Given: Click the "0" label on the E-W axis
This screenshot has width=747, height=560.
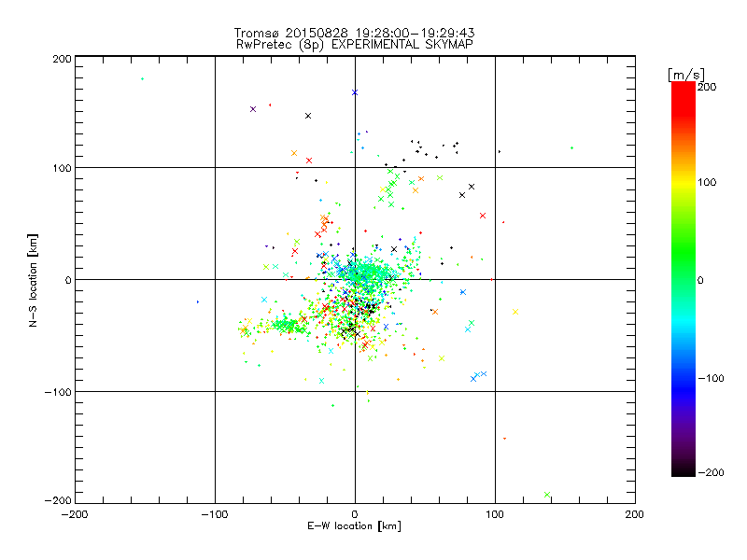Looking at the screenshot, I should pyautogui.click(x=355, y=514).
